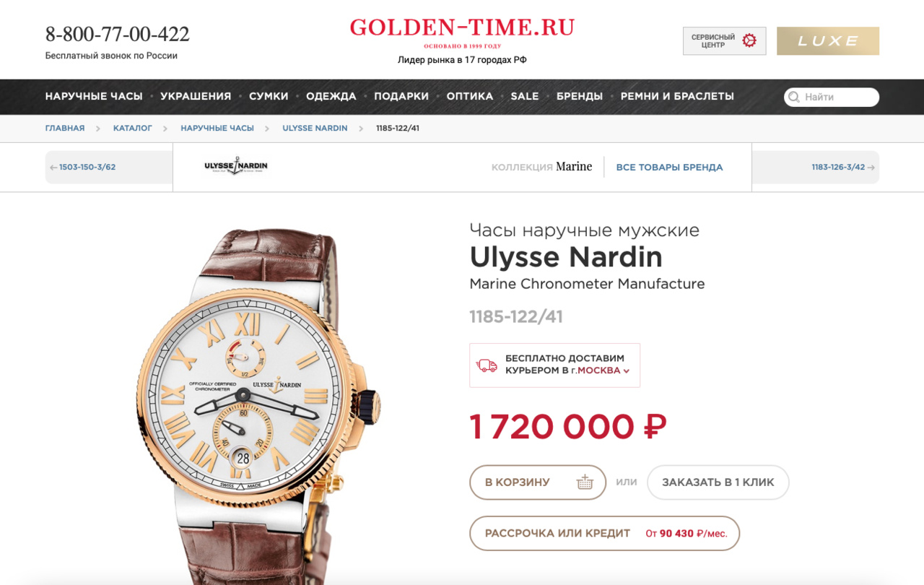Click the delivery truck icon

click(x=487, y=365)
